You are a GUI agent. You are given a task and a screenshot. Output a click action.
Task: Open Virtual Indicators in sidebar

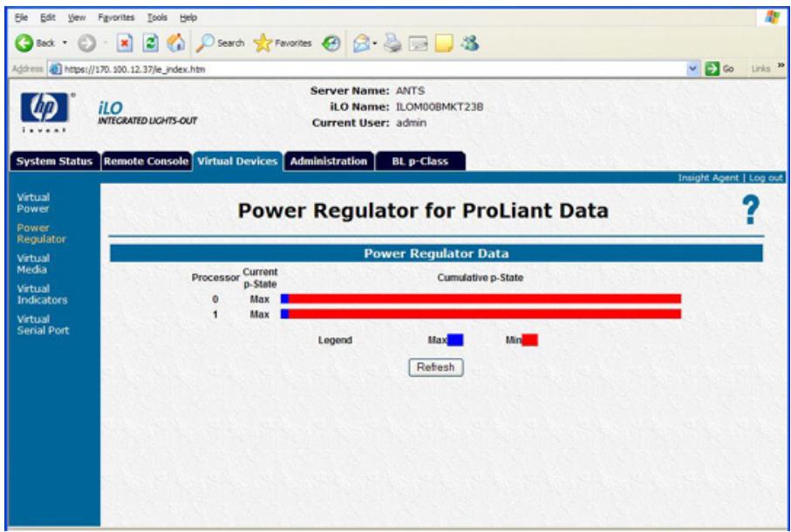point(42,295)
